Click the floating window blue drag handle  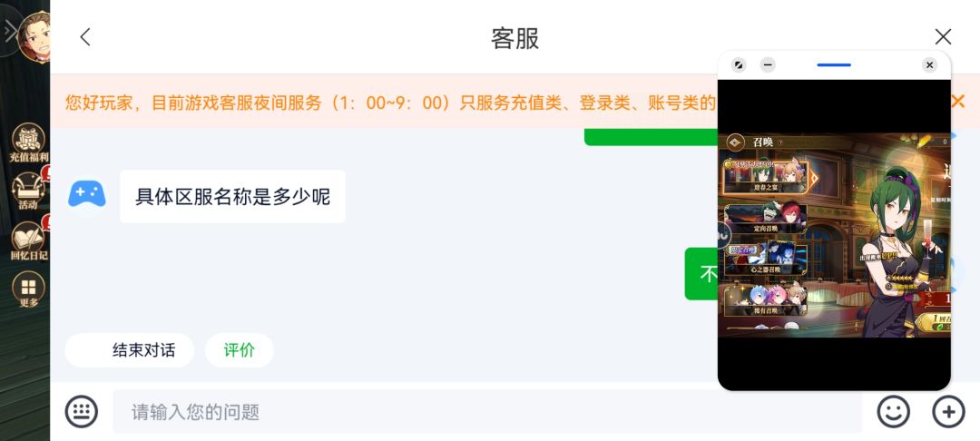[x=834, y=65]
